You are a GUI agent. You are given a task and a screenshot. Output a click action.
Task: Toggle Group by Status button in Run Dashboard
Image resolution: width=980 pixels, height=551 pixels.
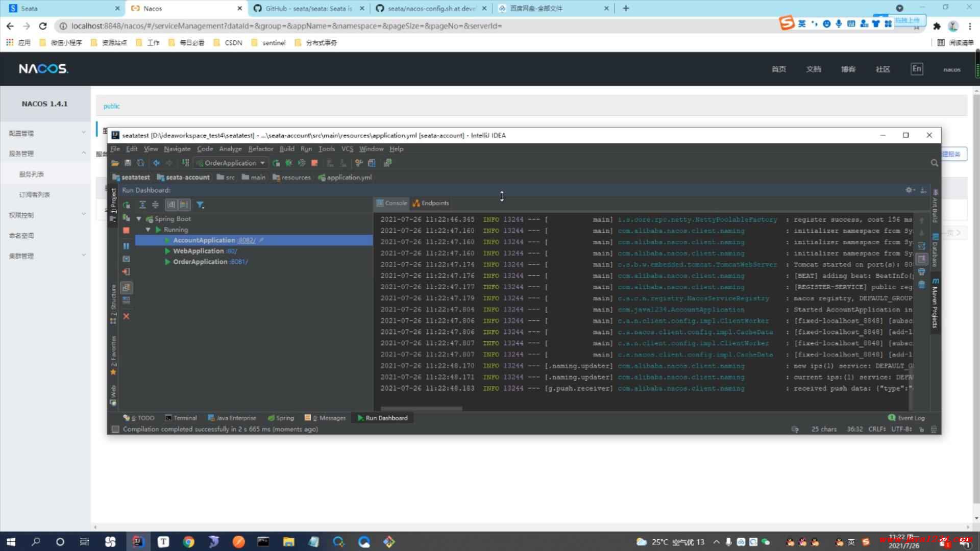click(x=184, y=205)
